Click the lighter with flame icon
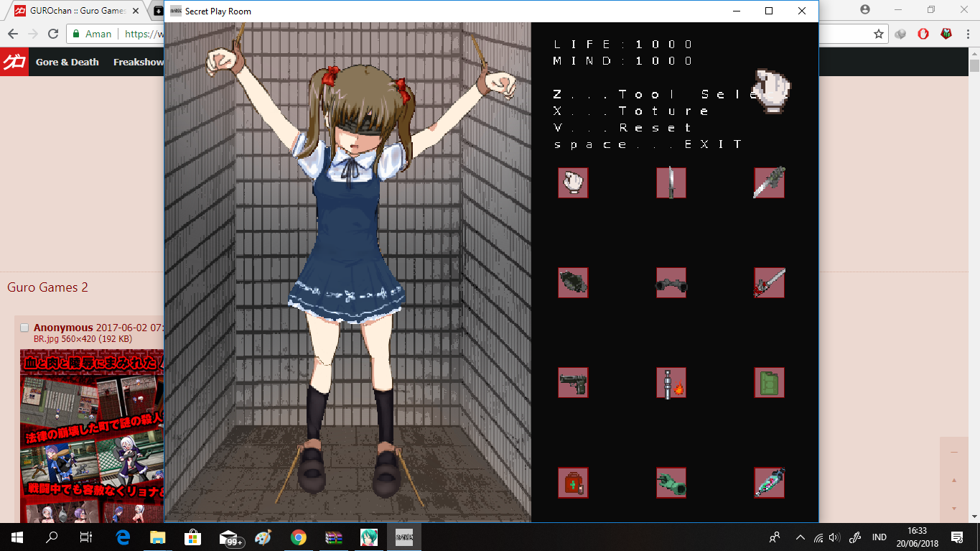Screen dimensions: 980x551 tap(671, 382)
